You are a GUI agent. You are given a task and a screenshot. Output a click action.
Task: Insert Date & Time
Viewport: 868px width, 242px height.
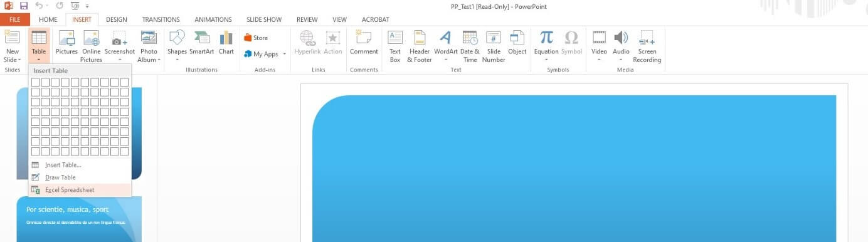pyautogui.click(x=470, y=46)
